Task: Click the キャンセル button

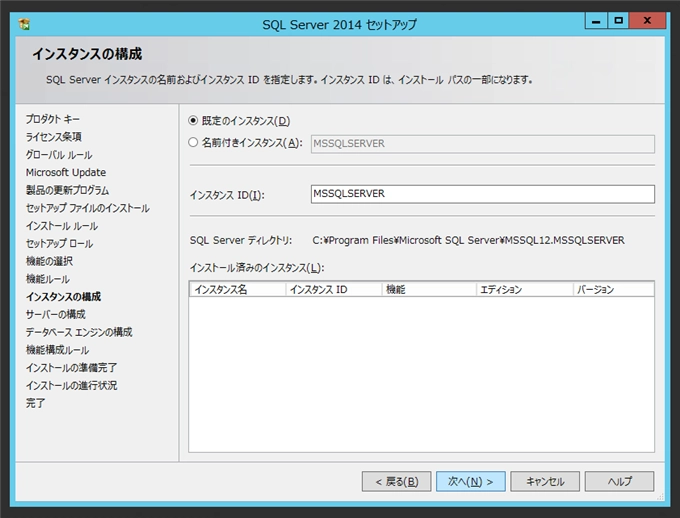Action: pos(545,482)
